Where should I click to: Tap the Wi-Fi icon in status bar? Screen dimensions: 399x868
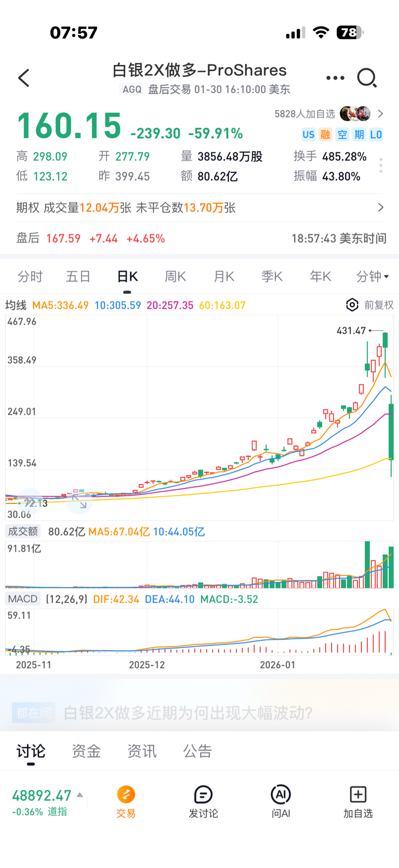click(321, 33)
